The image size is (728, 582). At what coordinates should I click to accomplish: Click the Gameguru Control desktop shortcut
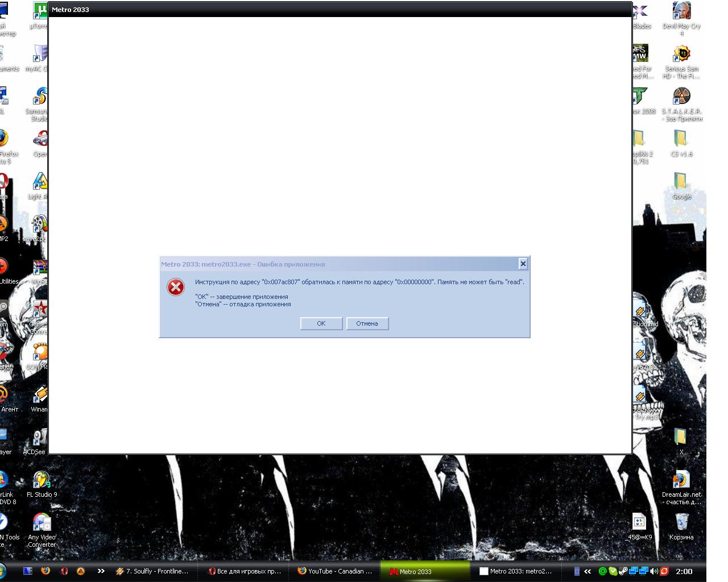pos(39,317)
